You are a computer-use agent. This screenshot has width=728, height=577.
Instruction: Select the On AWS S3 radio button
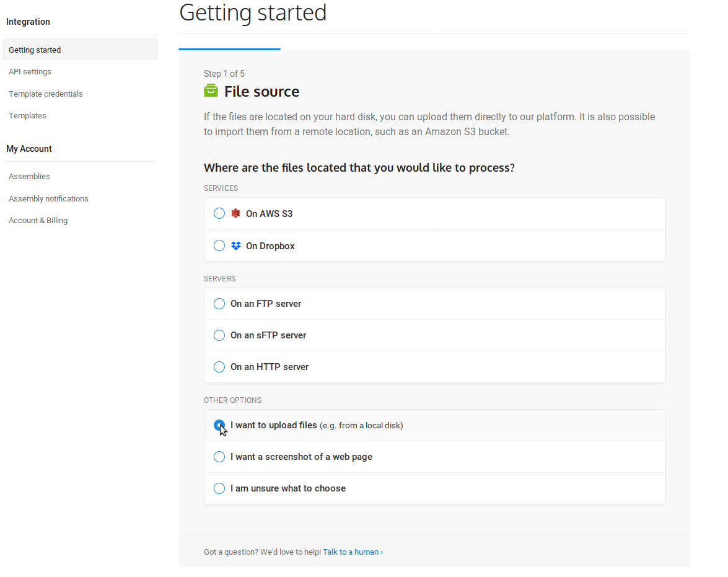[x=219, y=213]
